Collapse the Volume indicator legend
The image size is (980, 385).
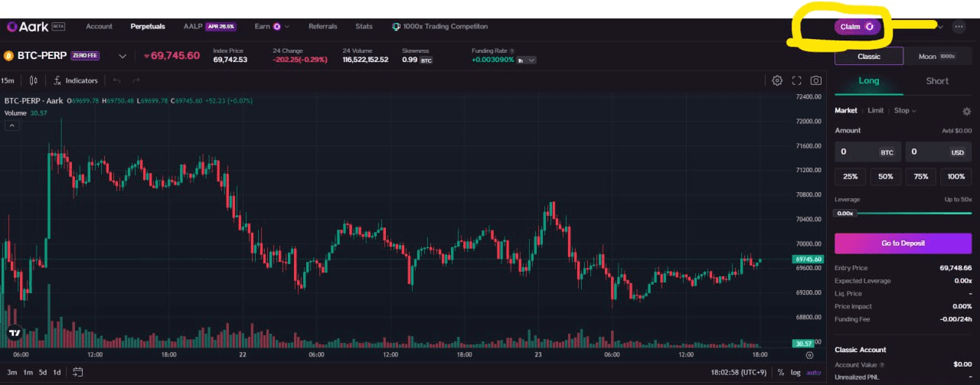11,126
